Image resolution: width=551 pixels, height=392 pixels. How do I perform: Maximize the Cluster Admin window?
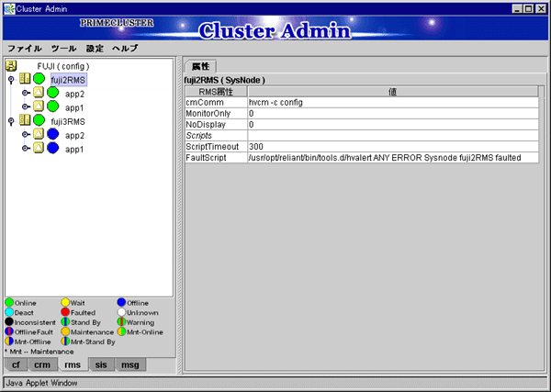click(529, 9)
